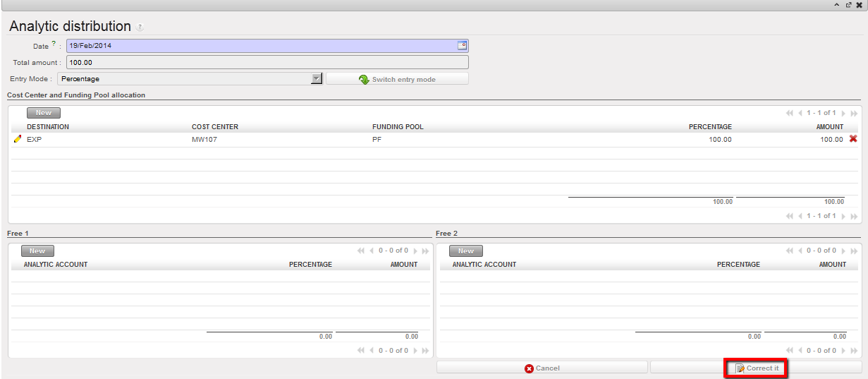Collapse the dialog with the up-arrow icon

(837, 5)
